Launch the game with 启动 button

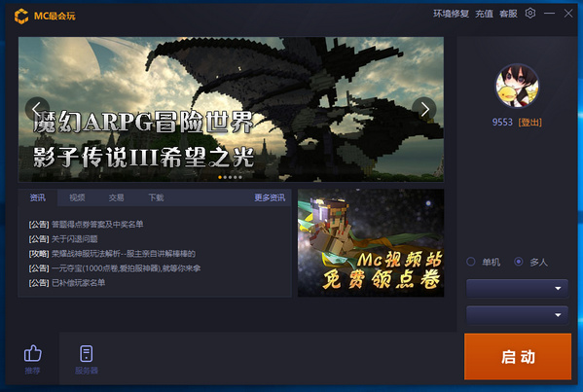click(x=518, y=356)
